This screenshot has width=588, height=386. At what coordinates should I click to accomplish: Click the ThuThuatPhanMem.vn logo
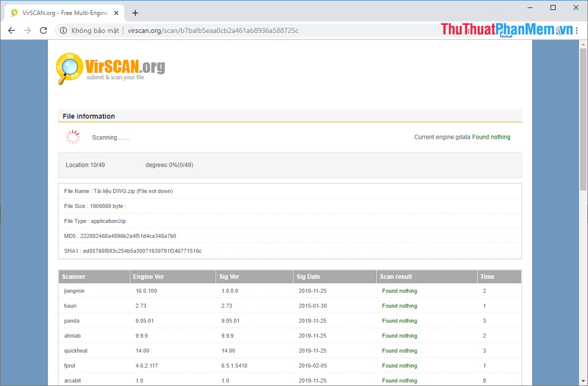click(504, 29)
